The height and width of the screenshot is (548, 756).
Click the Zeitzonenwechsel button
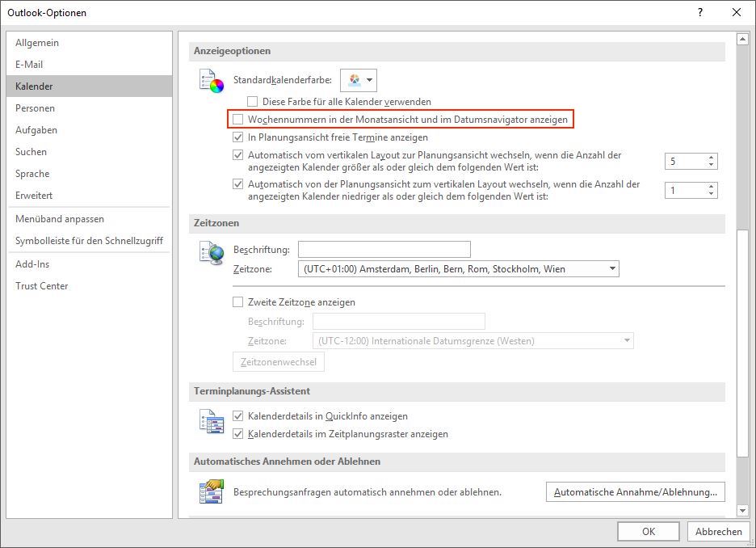279,362
